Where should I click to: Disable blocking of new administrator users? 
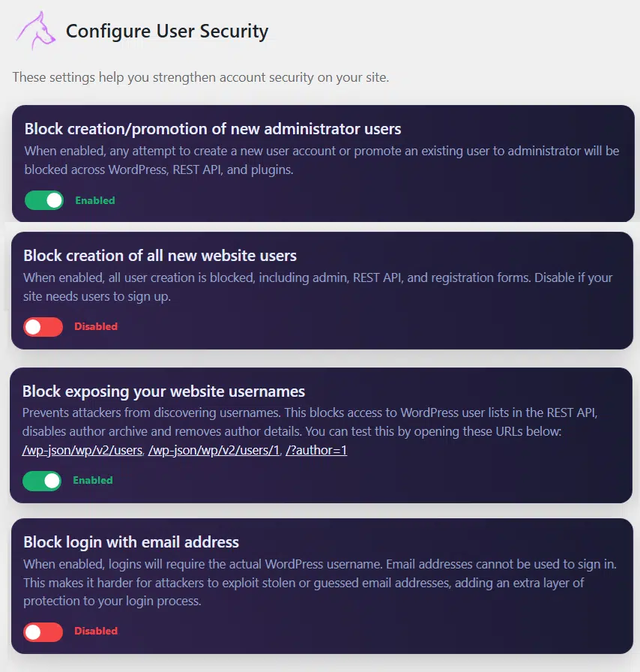click(43, 200)
